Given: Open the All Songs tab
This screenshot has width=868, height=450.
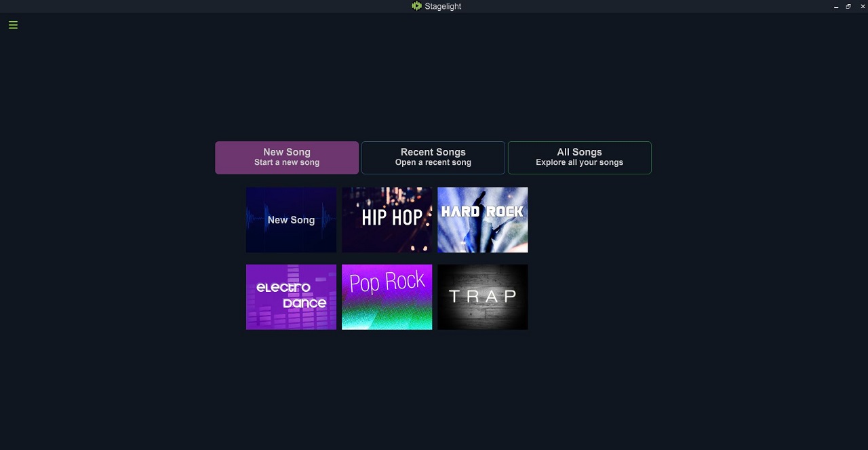Looking at the screenshot, I should click(580, 157).
